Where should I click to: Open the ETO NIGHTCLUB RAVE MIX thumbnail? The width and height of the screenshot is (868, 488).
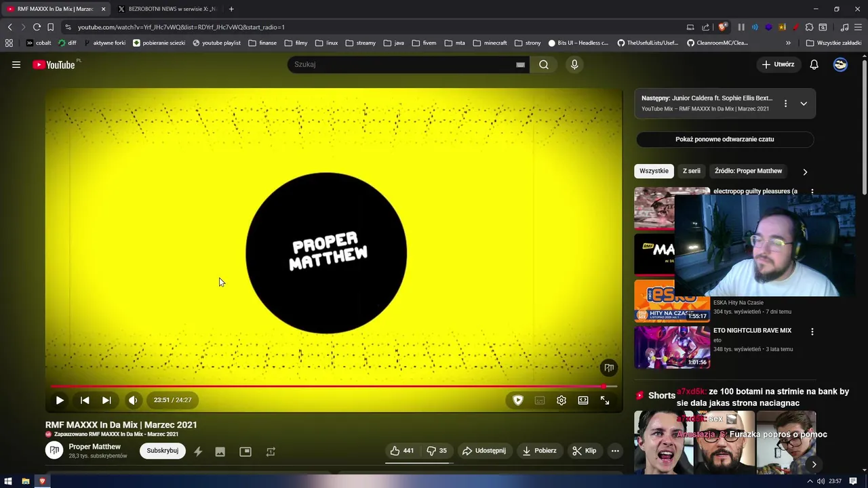click(x=672, y=347)
